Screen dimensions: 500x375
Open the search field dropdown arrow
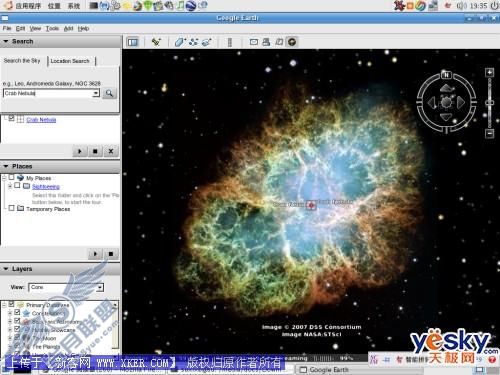96,93
